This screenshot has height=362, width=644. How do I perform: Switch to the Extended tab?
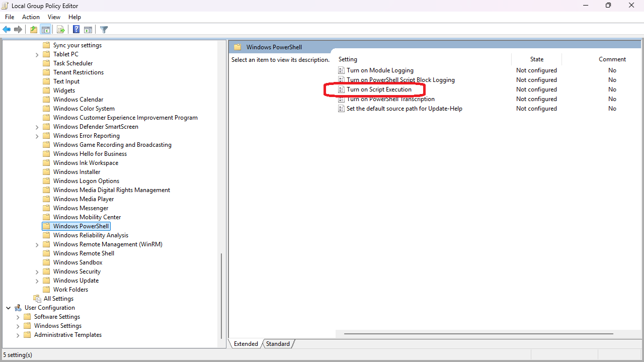tap(246, 344)
